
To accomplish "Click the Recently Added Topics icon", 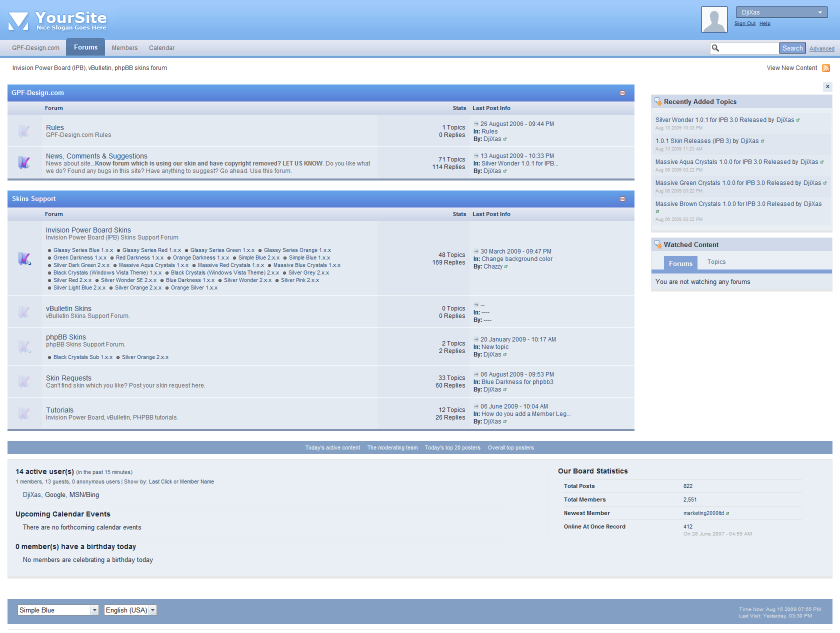I will pos(658,101).
